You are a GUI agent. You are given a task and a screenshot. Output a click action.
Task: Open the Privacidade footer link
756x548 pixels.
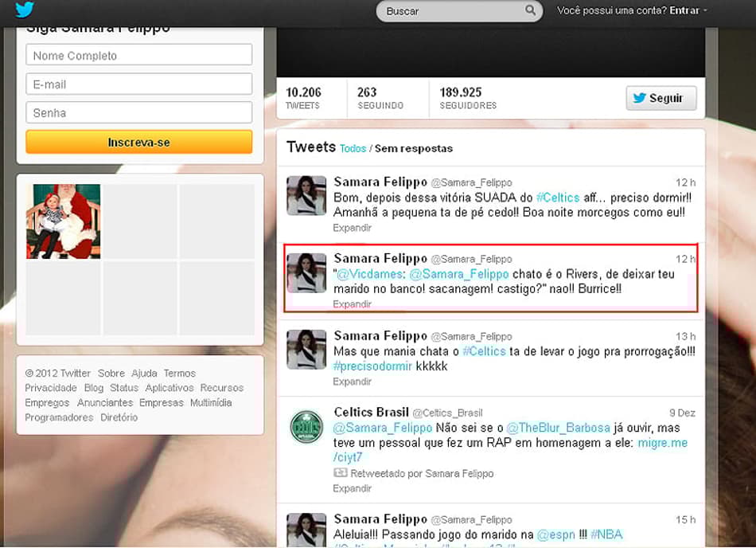tap(51, 388)
